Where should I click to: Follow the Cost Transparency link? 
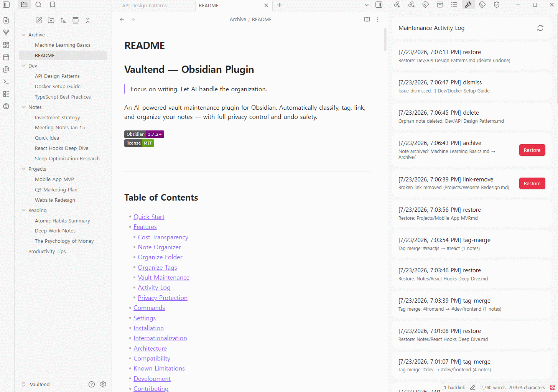point(163,237)
